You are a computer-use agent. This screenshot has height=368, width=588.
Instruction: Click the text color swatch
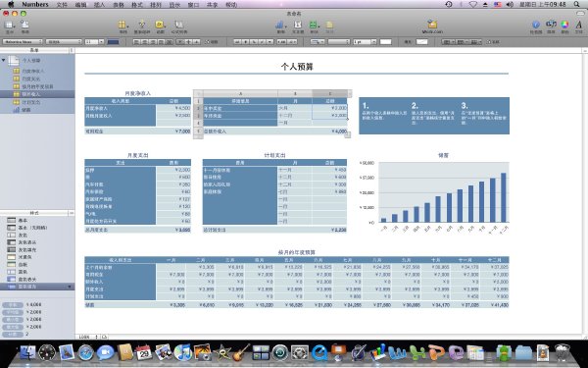(113, 42)
